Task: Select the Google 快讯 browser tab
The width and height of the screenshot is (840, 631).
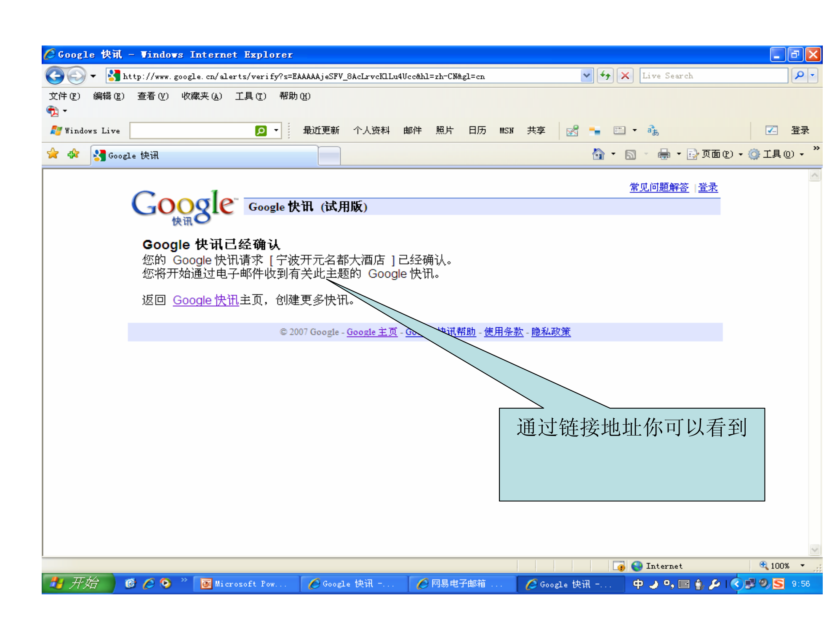Action: [204, 155]
